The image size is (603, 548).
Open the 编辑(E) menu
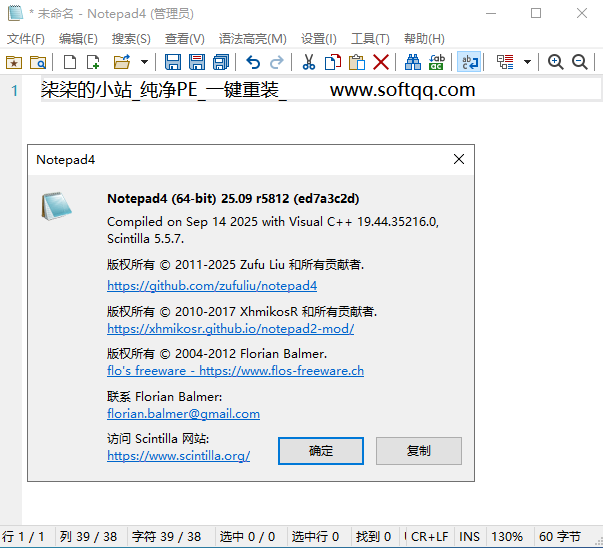pos(78,38)
